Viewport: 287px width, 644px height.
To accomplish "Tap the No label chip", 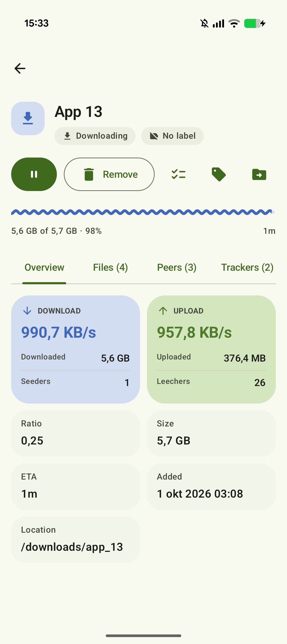I will tap(172, 136).
